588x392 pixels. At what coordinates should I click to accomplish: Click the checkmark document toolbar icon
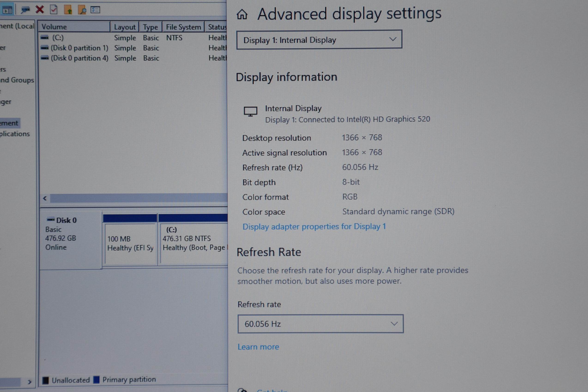coord(54,9)
